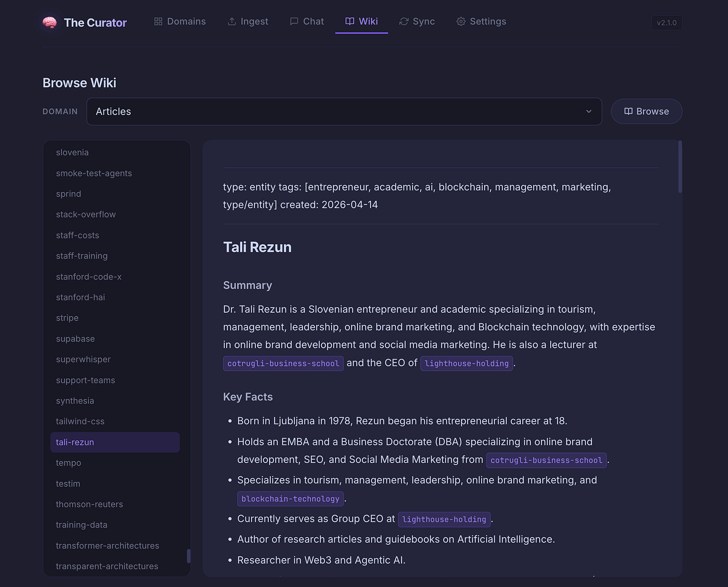
Task: Click the Tali Rezun article heading
Action: [x=257, y=247]
